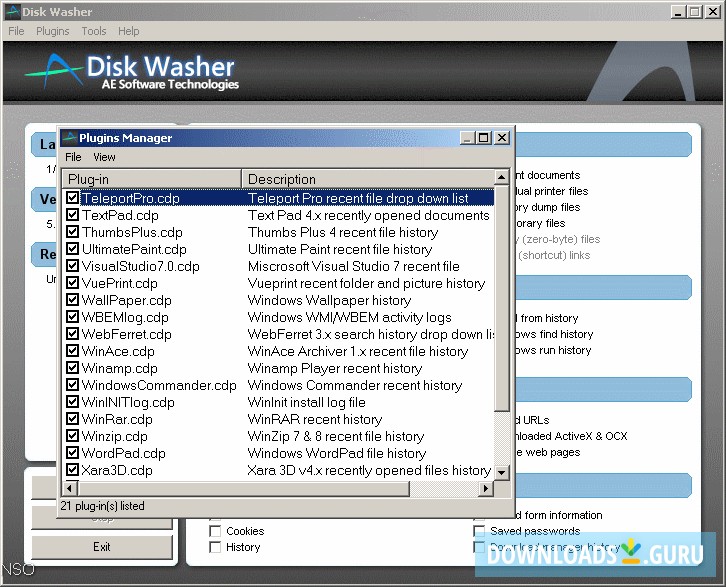Maximize the Plugins Manager window
Viewport: 726px width, 587px height.
[484, 138]
